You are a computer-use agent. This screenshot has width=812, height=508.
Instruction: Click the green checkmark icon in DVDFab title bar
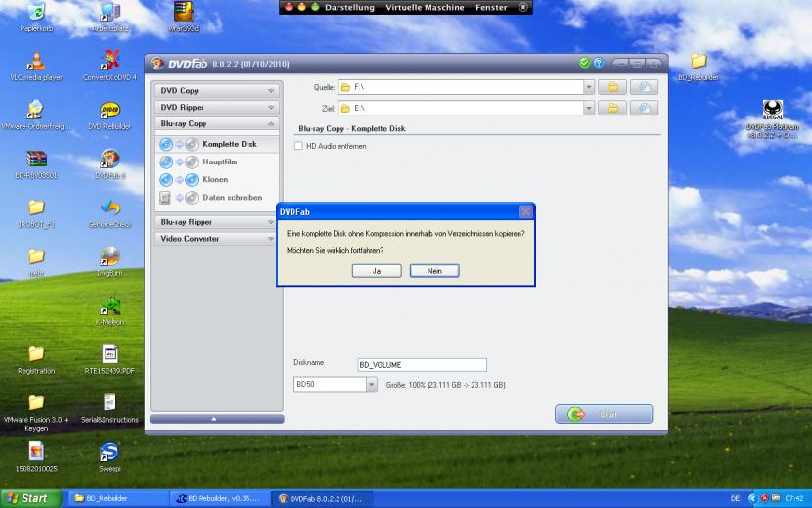point(585,63)
